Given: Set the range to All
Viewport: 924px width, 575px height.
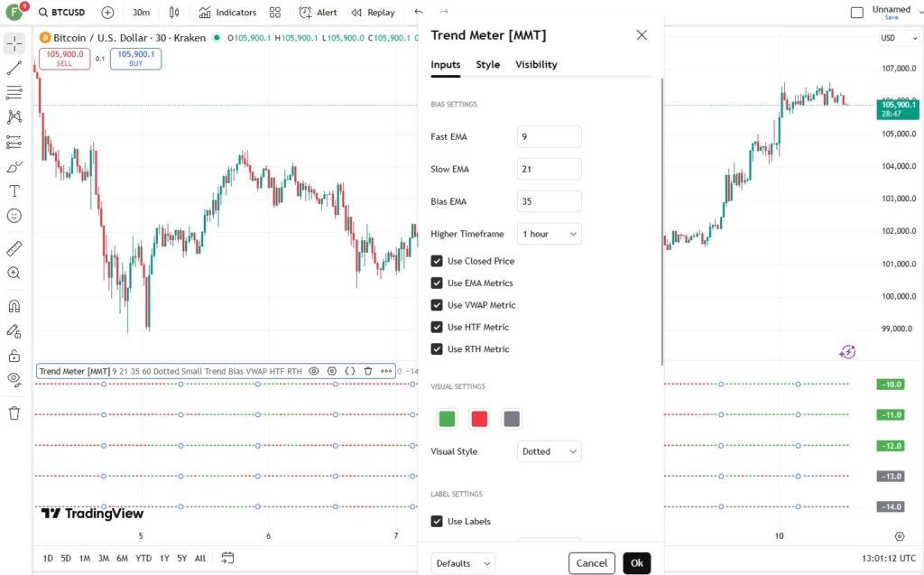Looking at the screenshot, I should coord(200,558).
